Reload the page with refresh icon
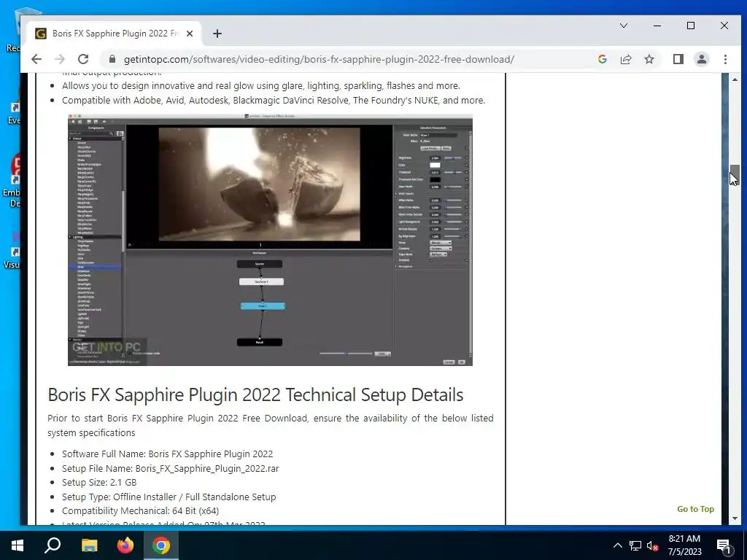The height and width of the screenshot is (560, 747). (83, 59)
